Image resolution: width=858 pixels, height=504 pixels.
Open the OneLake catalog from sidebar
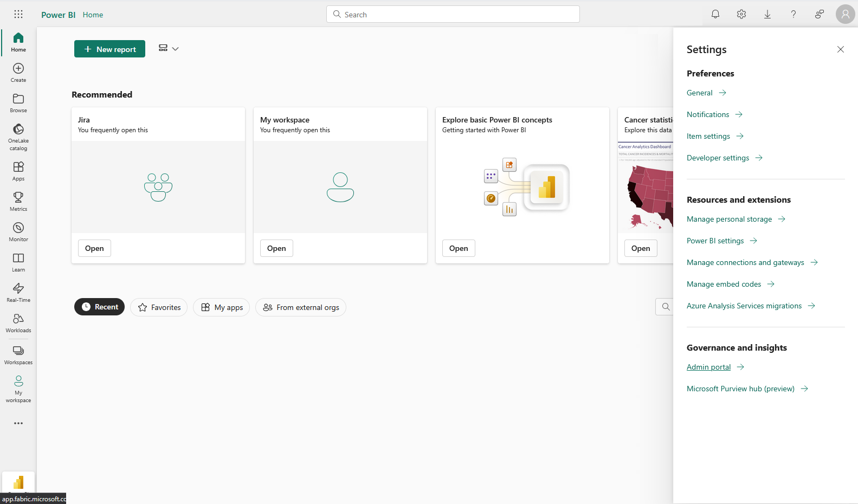point(18,137)
